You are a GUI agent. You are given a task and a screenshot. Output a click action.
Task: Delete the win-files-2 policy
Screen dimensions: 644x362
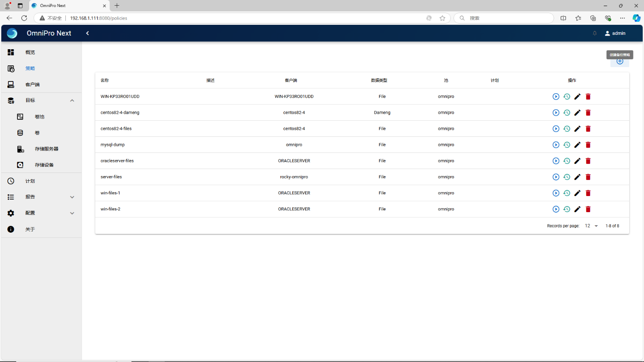588,209
